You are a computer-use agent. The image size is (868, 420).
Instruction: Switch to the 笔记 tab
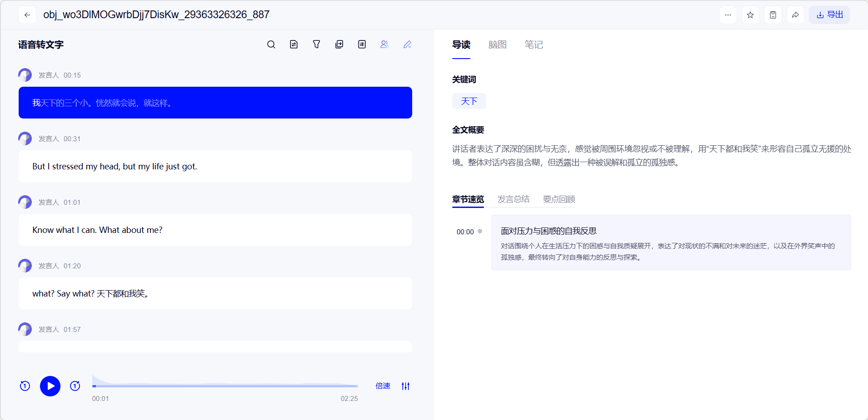tap(534, 44)
